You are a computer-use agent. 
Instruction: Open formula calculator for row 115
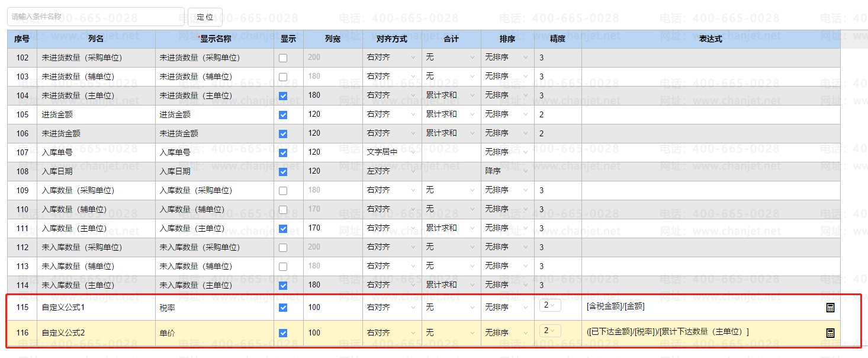click(830, 308)
